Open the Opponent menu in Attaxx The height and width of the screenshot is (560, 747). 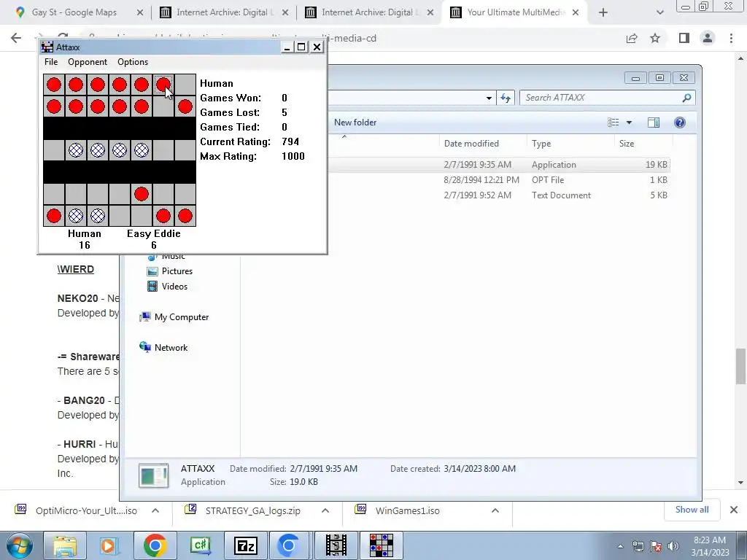(x=88, y=62)
